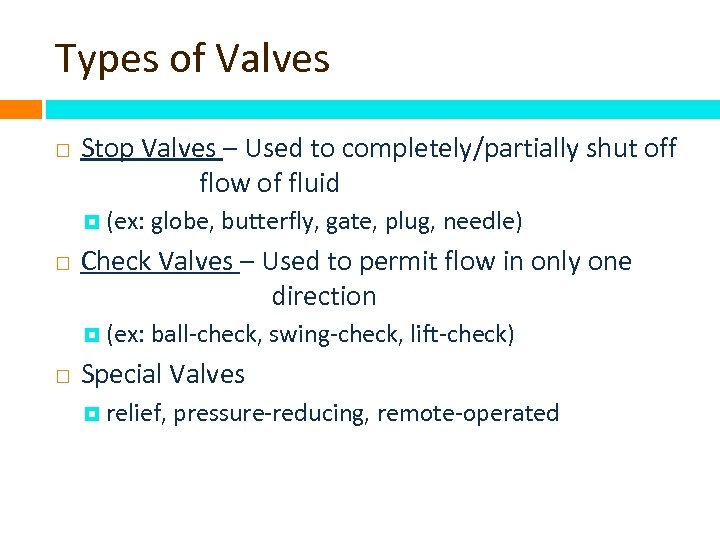The width and height of the screenshot is (720, 540).
Task: Click 'swing-check' in the check valve examples
Action: [x=334, y=333]
